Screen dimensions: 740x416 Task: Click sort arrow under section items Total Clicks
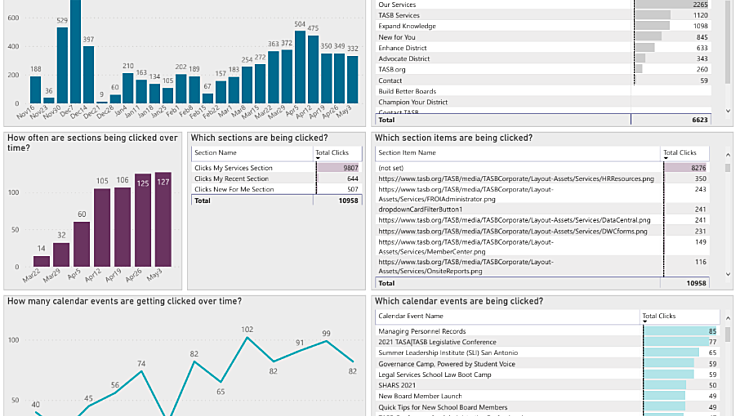667,159
